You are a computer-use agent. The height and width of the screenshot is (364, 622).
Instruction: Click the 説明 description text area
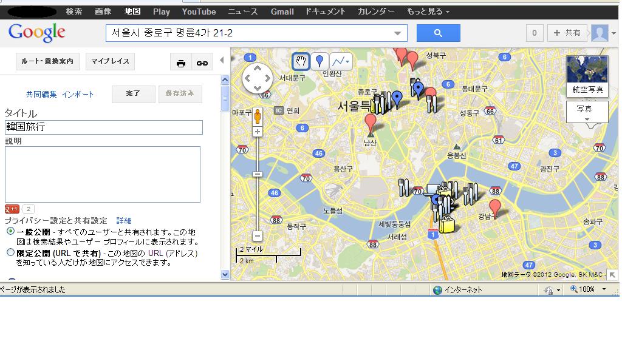(102, 174)
